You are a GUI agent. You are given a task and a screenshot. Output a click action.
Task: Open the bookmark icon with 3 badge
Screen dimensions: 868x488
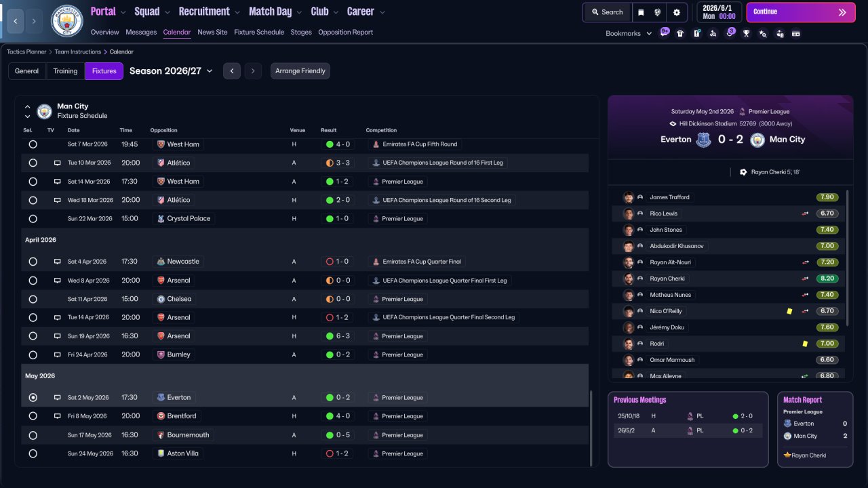point(730,33)
